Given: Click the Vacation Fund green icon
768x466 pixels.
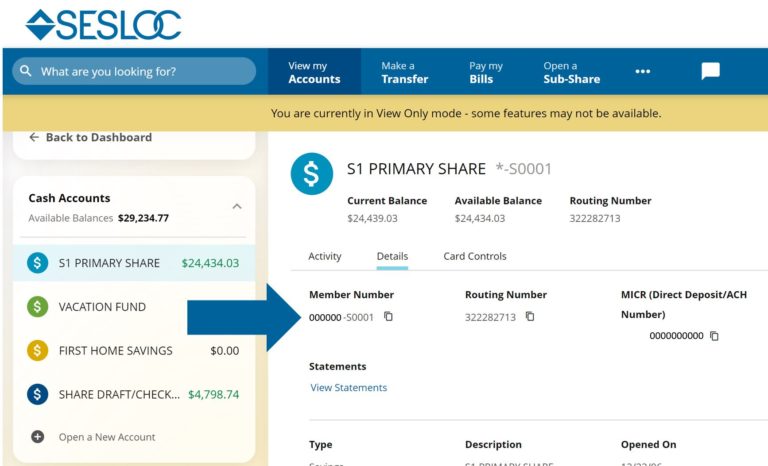Looking at the screenshot, I should pos(38,307).
